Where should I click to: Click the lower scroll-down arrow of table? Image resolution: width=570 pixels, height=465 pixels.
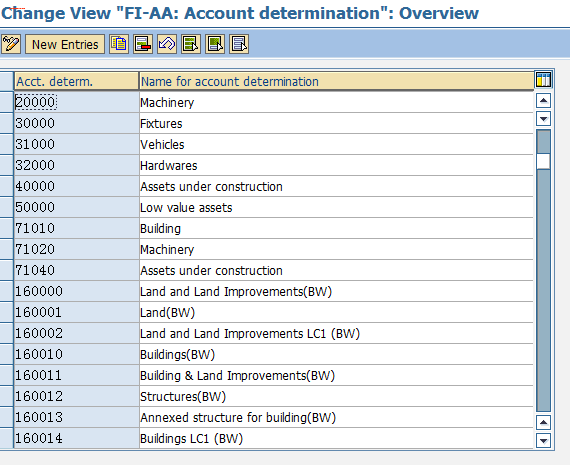tap(543, 441)
